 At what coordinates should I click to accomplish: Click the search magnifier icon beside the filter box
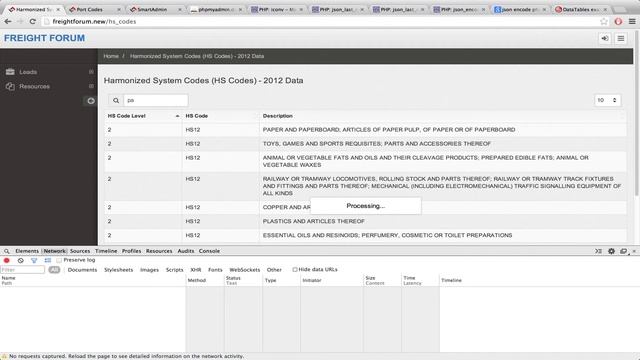point(116,100)
